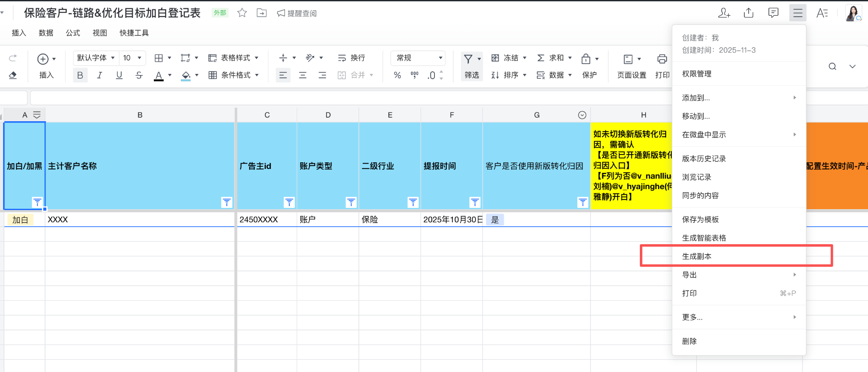
Task: Click the filter funnel icon
Action: 468,59
